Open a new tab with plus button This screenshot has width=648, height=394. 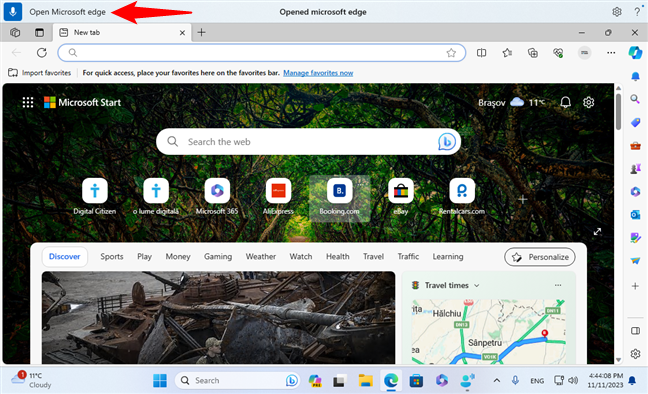click(201, 32)
